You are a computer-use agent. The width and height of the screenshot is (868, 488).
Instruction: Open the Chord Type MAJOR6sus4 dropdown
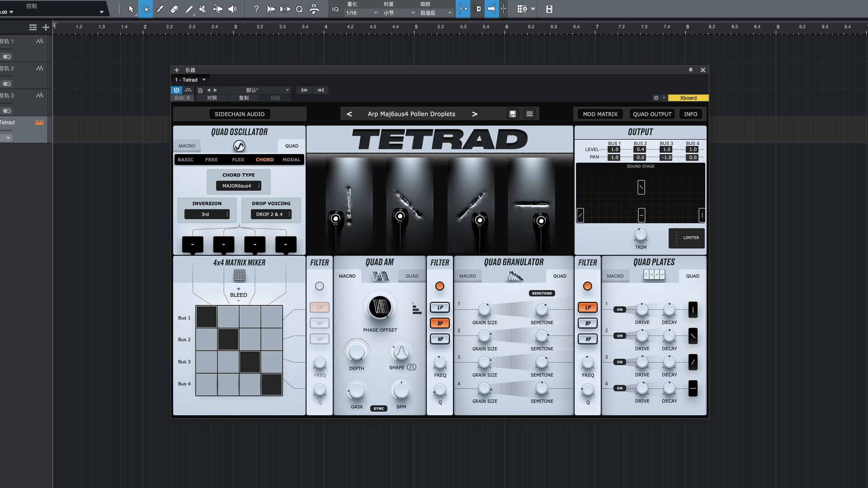point(238,186)
